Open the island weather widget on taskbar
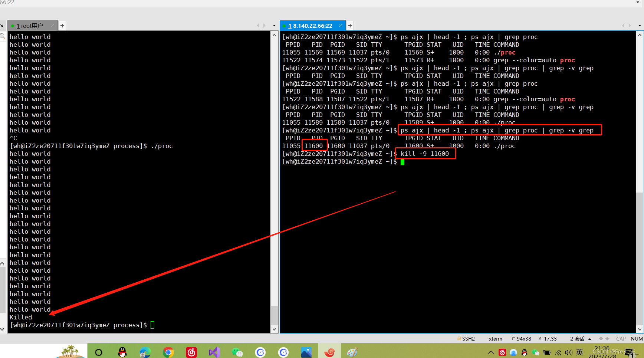The height and width of the screenshot is (358, 644). pyautogui.click(x=70, y=351)
